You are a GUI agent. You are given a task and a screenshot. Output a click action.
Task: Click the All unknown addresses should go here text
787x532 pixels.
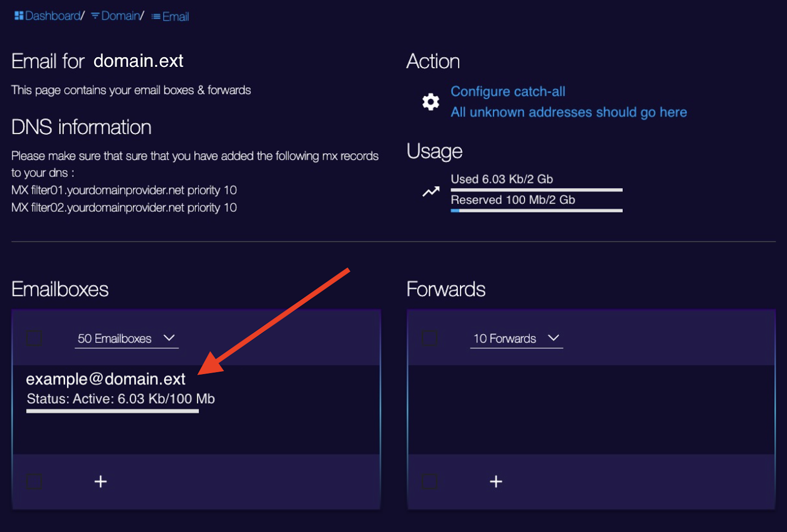569,112
